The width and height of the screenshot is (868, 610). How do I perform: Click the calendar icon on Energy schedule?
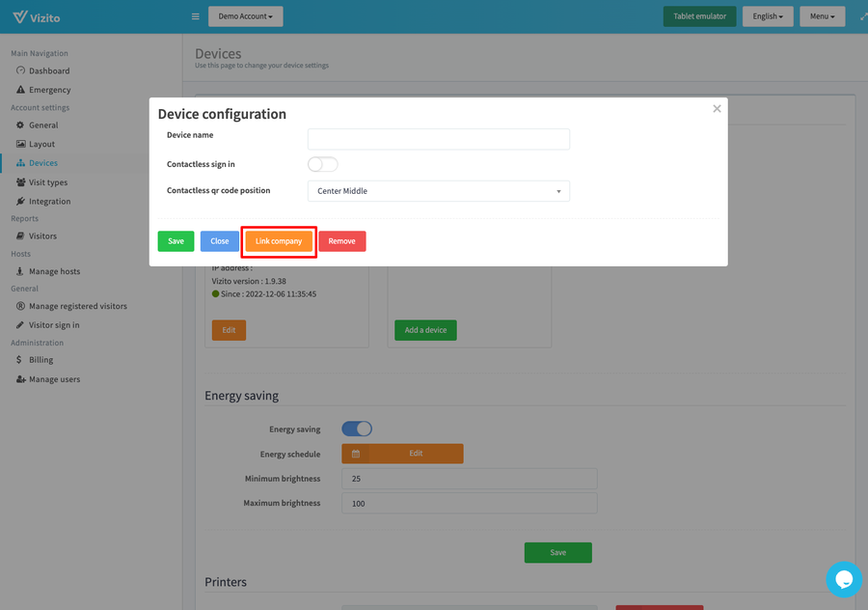pyautogui.click(x=355, y=454)
